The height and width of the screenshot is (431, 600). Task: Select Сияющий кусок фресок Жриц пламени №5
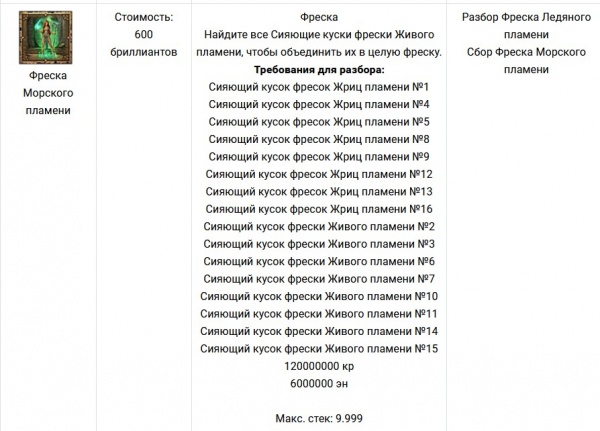319,122
